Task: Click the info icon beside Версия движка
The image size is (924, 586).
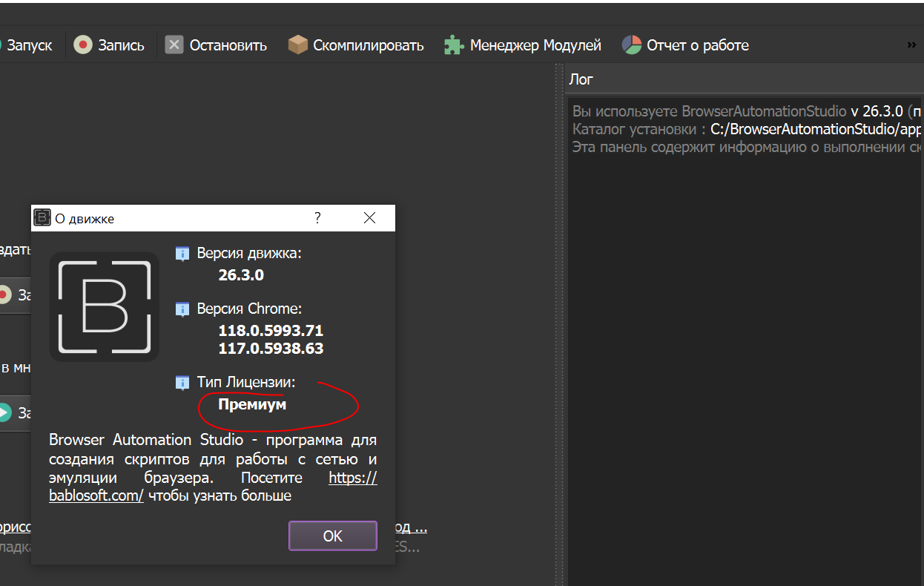Action: pyautogui.click(x=182, y=254)
